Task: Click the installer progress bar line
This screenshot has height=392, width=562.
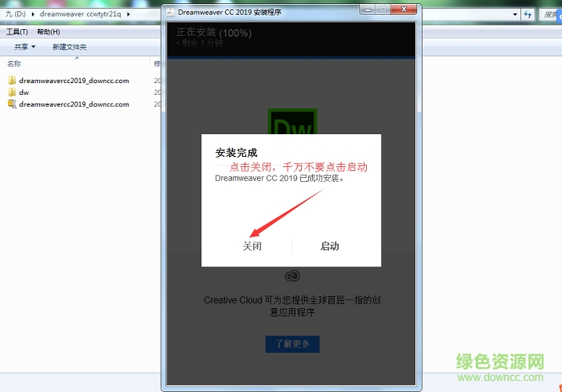Action: 292,58
